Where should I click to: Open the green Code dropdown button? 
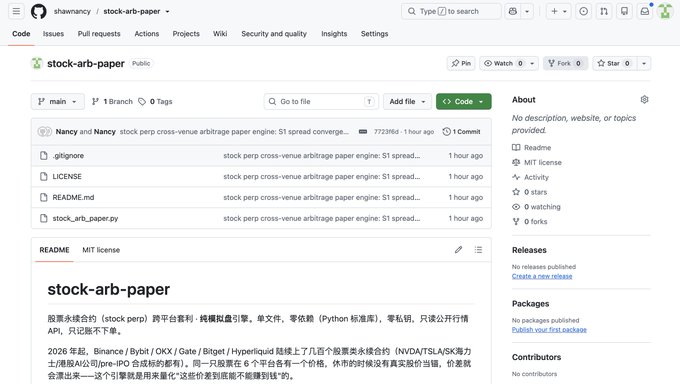[x=464, y=102]
